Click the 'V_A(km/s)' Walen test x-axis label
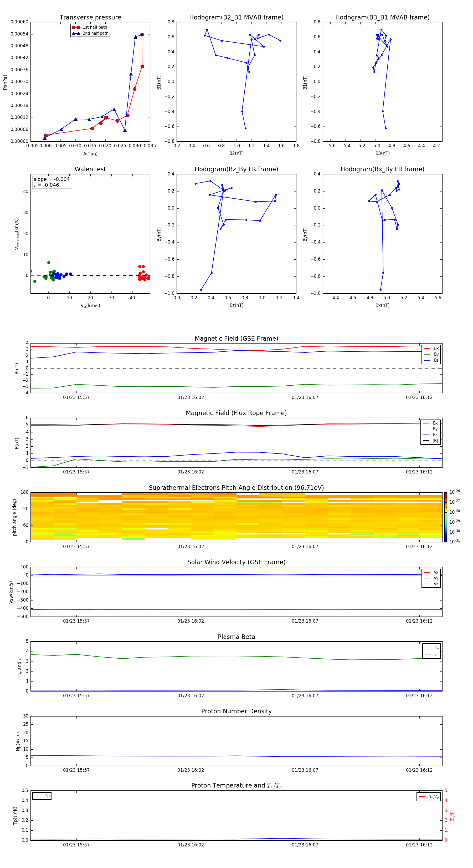This screenshot has height=868, width=473. point(90,306)
